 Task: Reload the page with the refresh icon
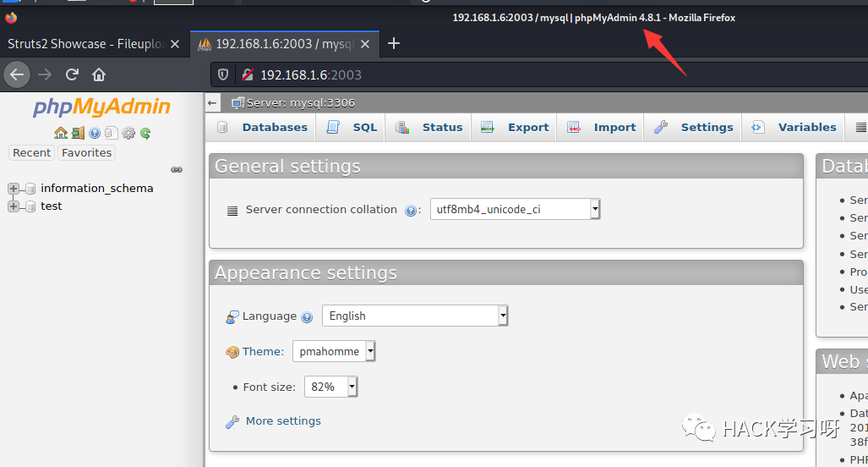tap(72, 74)
